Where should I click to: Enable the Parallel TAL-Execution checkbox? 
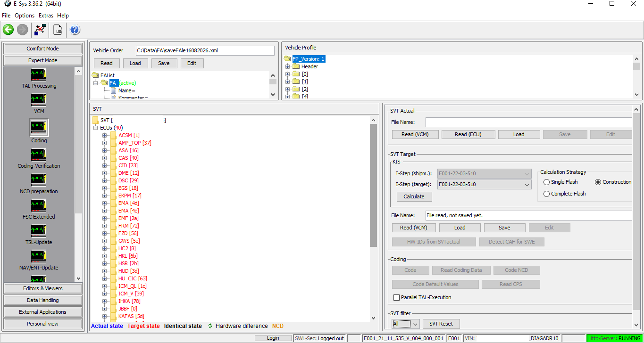[396, 297]
